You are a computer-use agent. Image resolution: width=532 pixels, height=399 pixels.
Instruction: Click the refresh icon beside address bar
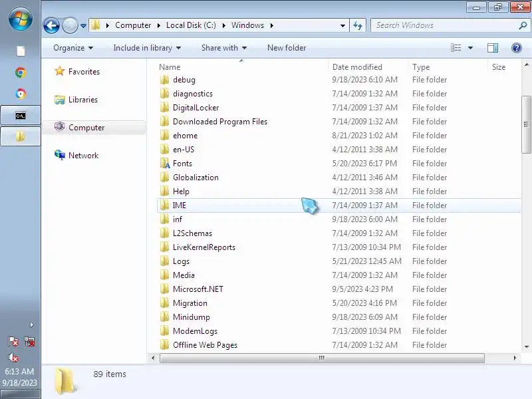[x=358, y=25]
